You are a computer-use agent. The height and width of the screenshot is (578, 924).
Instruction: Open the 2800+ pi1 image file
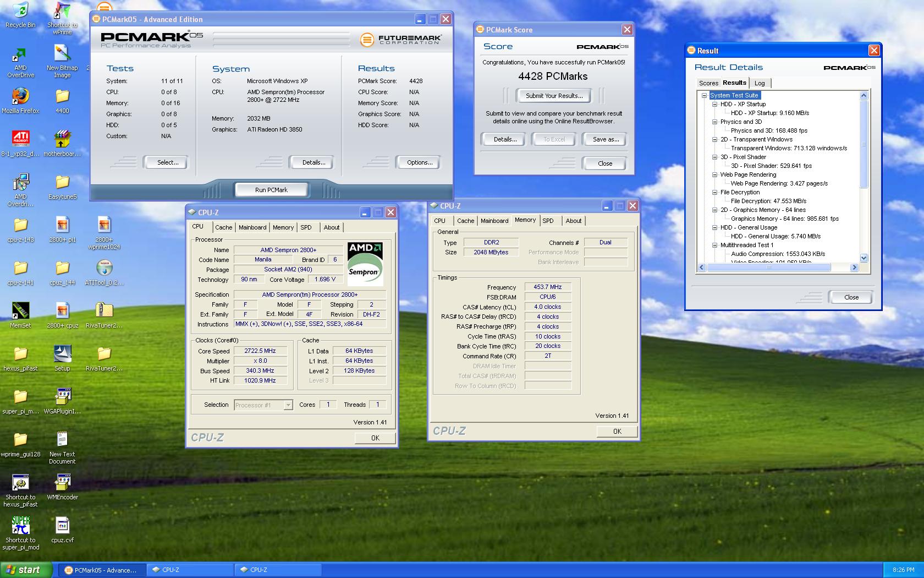tap(62, 230)
